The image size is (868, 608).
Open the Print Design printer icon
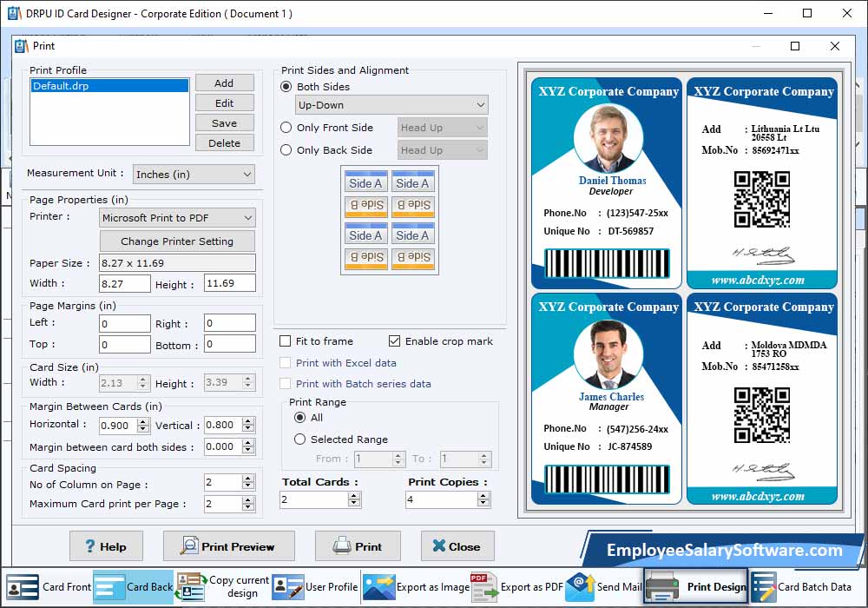coord(662,587)
